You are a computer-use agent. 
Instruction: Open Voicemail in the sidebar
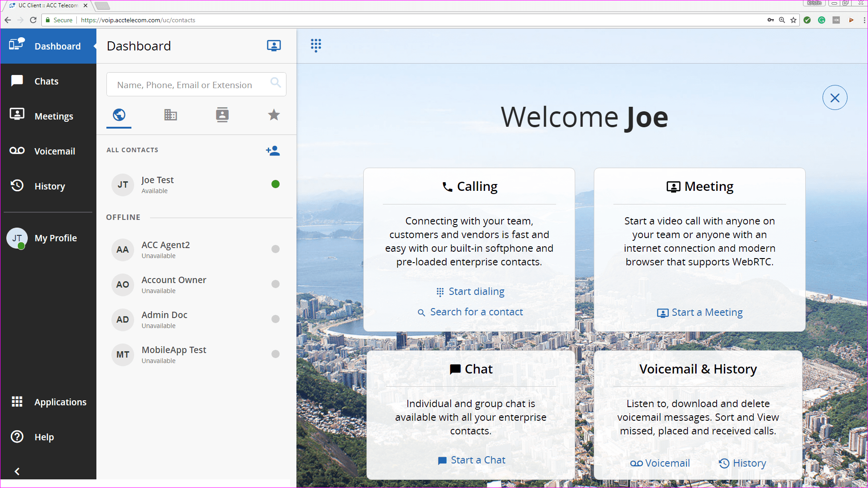(x=48, y=151)
